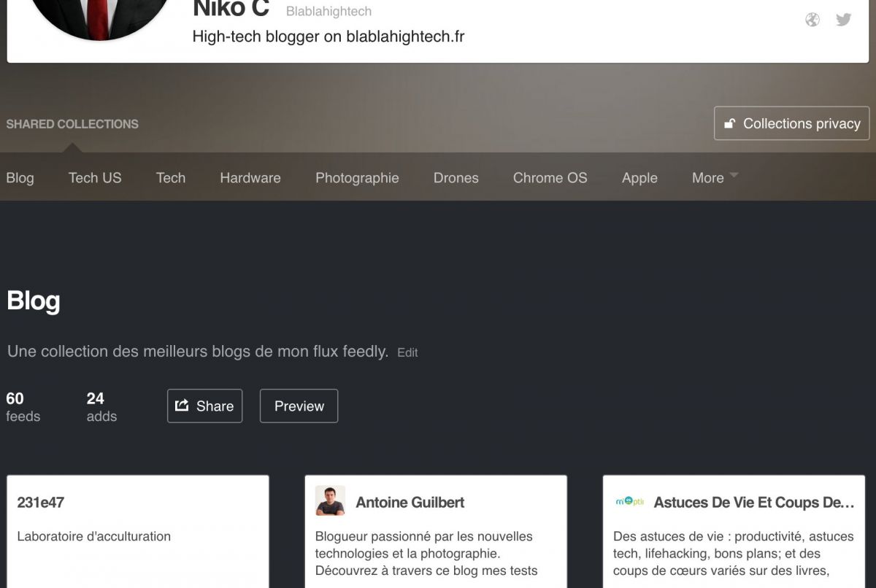Click the SHARED COLLECTIONS heading
This screenshot has height=588, width=876.
click(72, 124)
